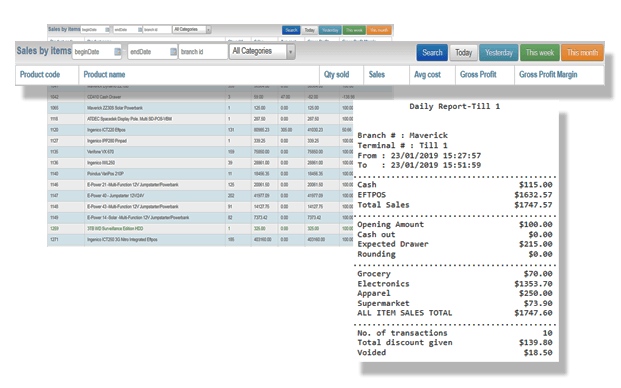Click Grocery $70.00 receipt line
Viewport: 621px width, 388px height.
pyautogui.click(x=455, y=274)
